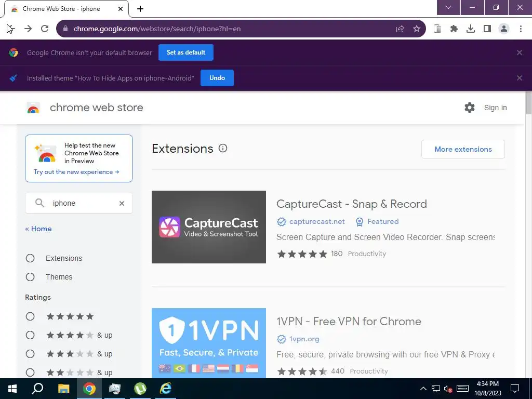The image size is (532, 399).
Task: Click the CaptureCast thumbnail image
Action: pyautogui.click(x=209, y=227)
